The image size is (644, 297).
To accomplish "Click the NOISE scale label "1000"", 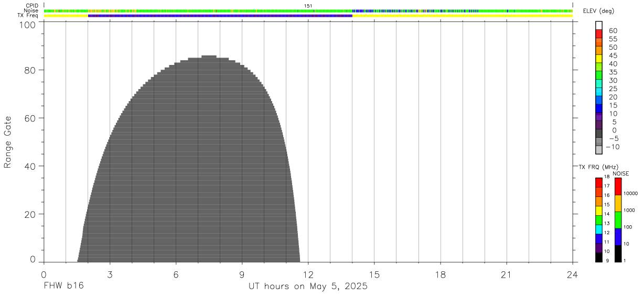I will pyautogui.click(x=629, y=210).
